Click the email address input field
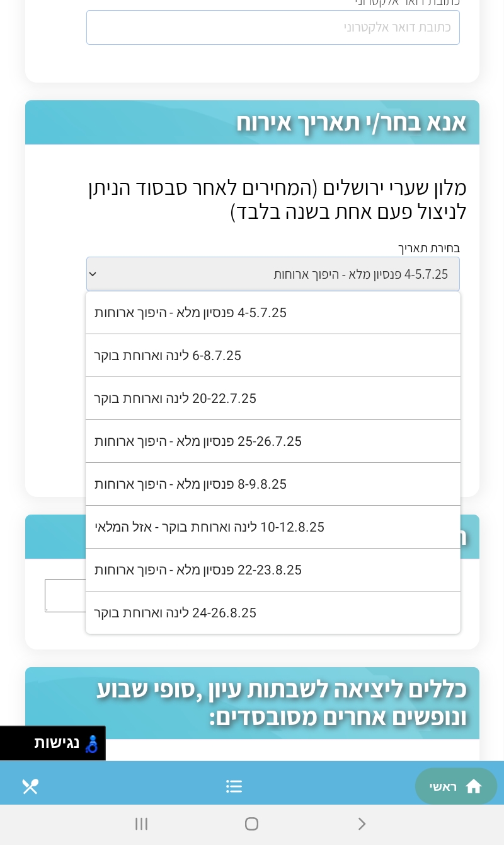Image resolution: width=504 pixels, height=845 pixels. click(x=273, y=27)
